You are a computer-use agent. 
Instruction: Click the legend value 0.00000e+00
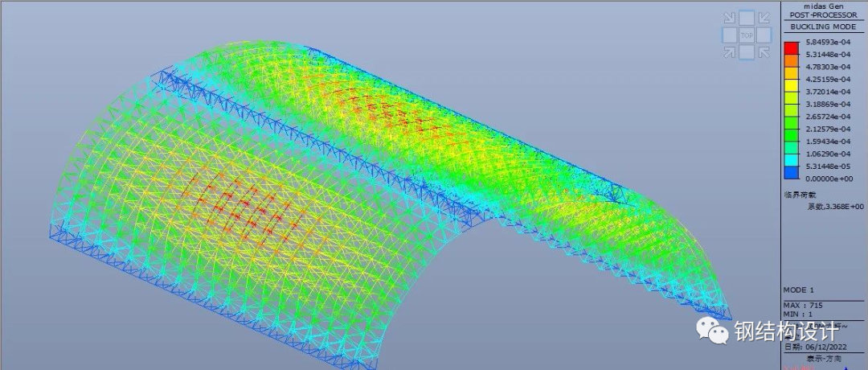pos(829,179)
